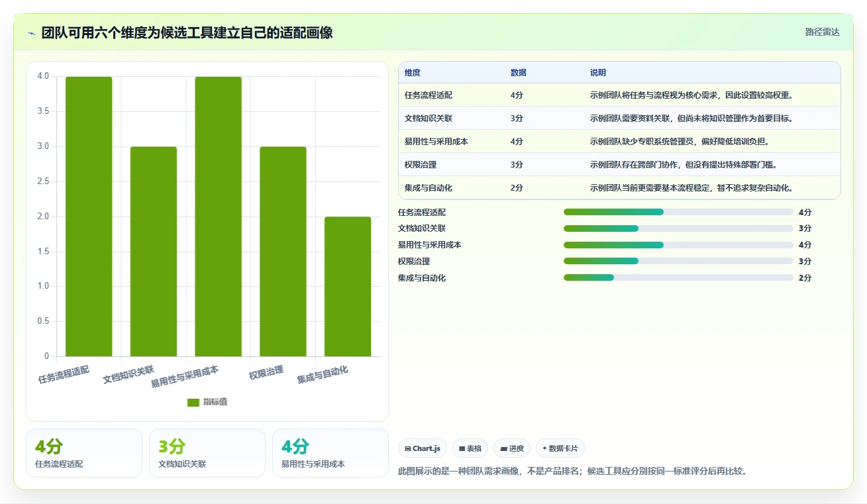Select the 集成与自动化 cell in the table
This screenshot has height=504, width=867.
pos(429,188)
